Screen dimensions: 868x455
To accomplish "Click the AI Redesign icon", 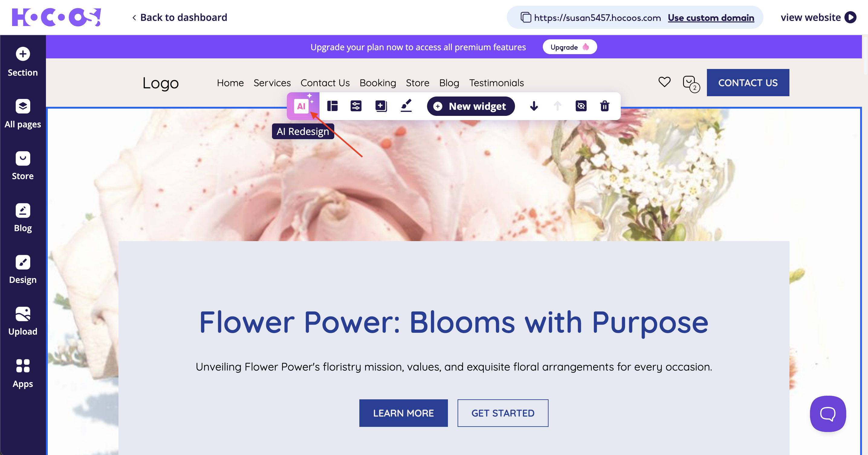I will [302, 106].
